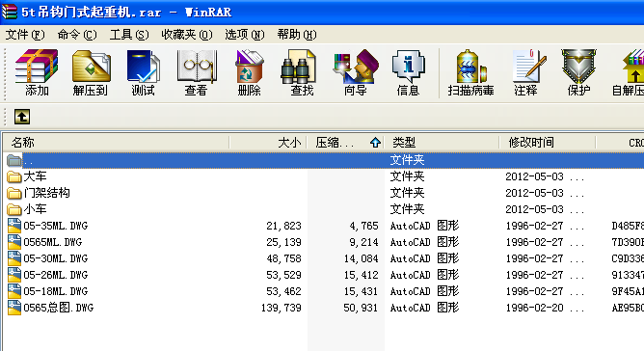Select file name 05-26ML.DWG
Viewport: 644px width, 351px height.
tap(56, 275)
